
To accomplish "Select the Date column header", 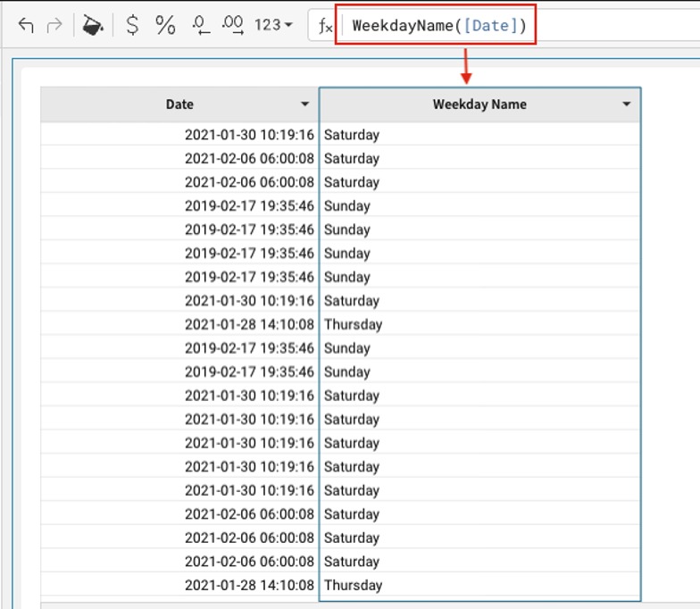I will pyautogui.click(x=179, y=104).
